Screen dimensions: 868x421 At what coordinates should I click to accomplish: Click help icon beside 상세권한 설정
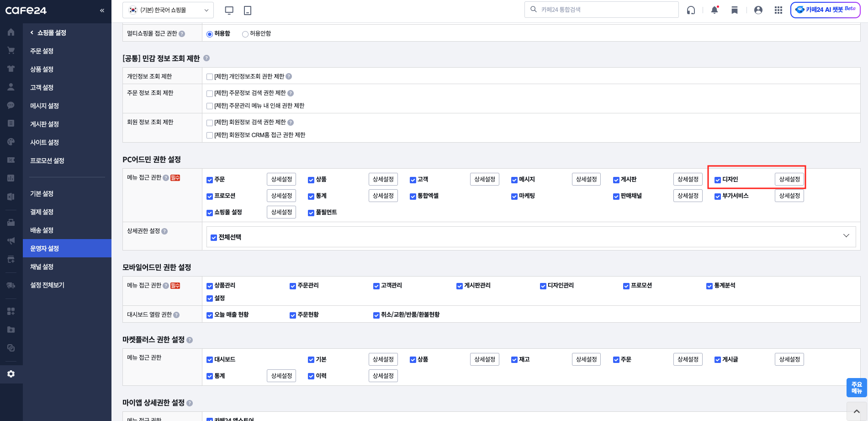(164, 231)
